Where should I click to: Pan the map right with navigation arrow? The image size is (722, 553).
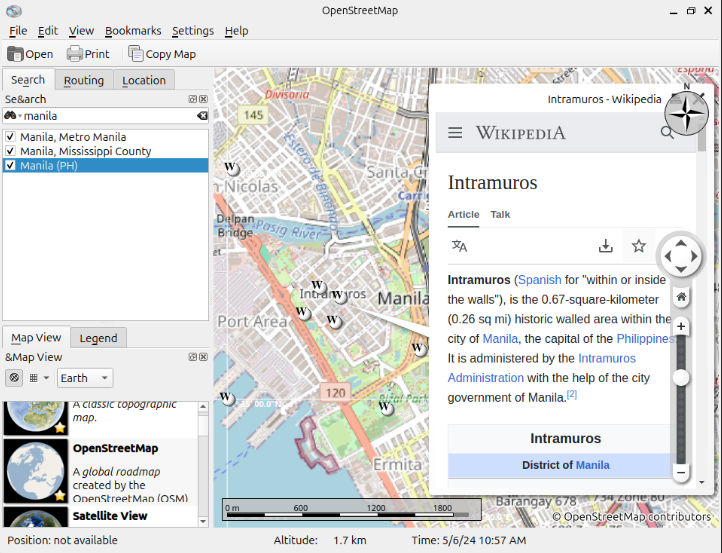tap(694, 256)
